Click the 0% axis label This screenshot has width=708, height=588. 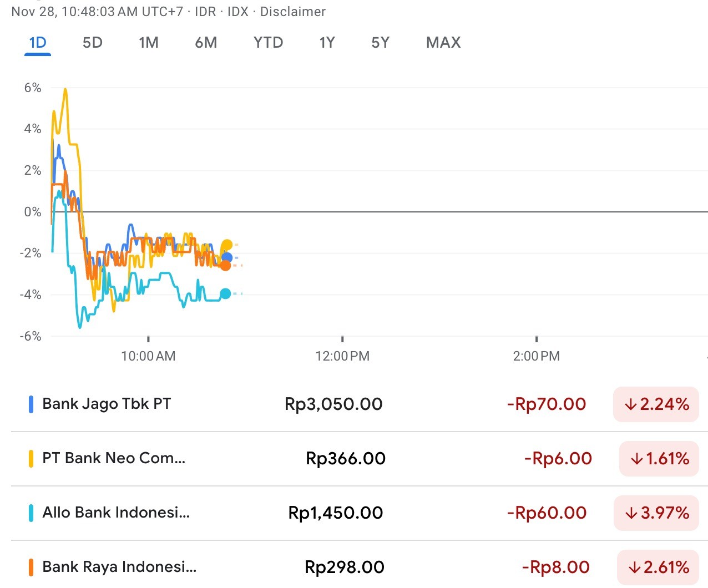click(x=33, y=212)
